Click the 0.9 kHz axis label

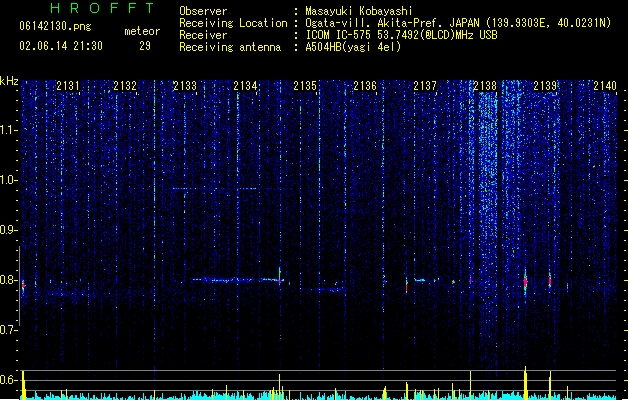(8, 230)
